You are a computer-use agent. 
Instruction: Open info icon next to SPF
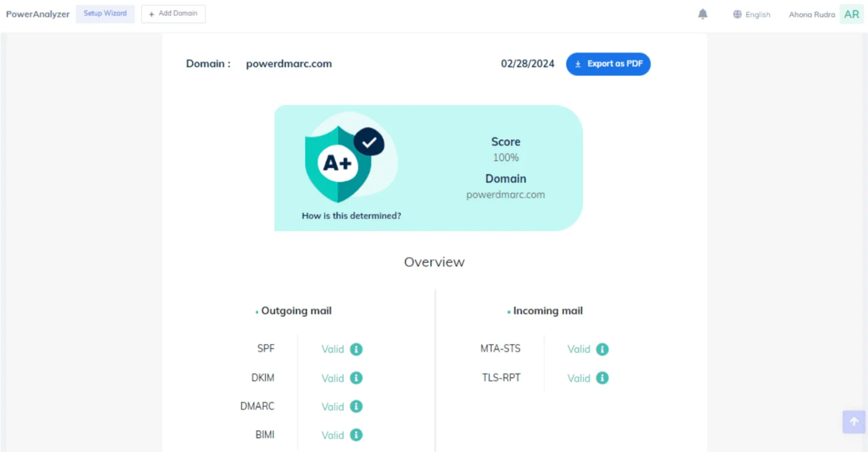pos(356,349)
